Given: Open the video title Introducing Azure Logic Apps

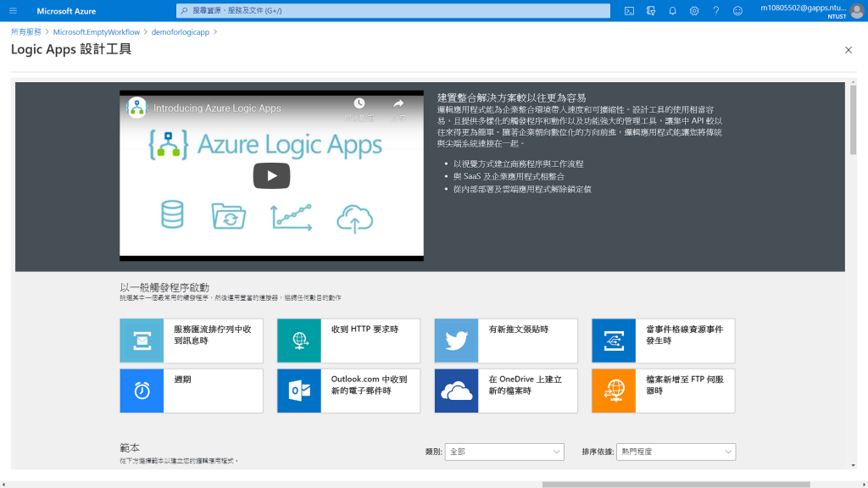Looking at the screenshot, I should [x=217, y=108].
